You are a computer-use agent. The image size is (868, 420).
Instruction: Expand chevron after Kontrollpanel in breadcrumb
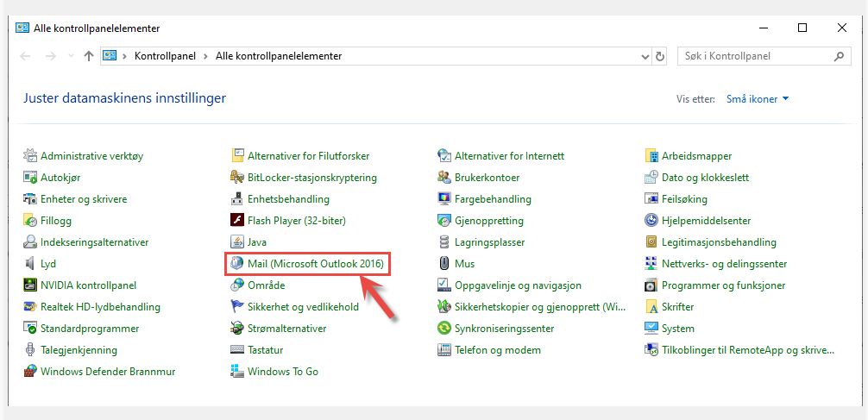coord(205,56)
